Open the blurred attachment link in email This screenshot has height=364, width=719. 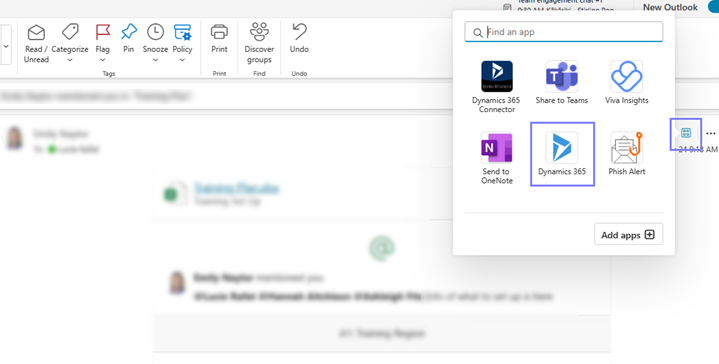pos(237,188)
